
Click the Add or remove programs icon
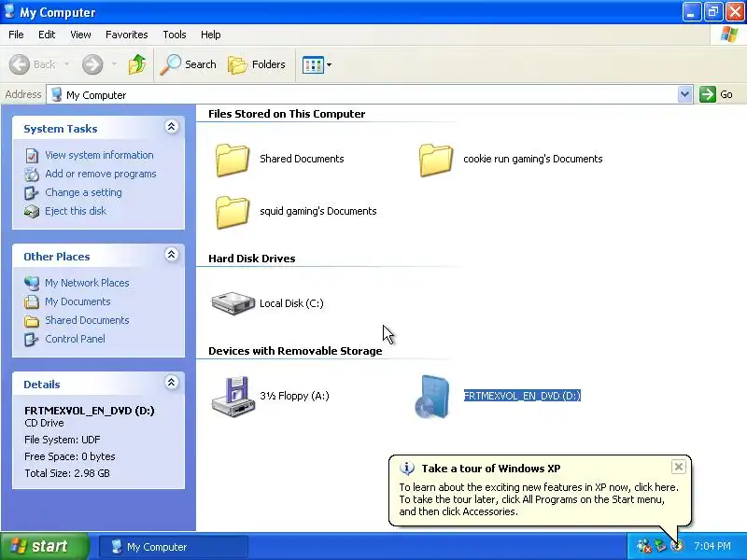tap(32, 175)
